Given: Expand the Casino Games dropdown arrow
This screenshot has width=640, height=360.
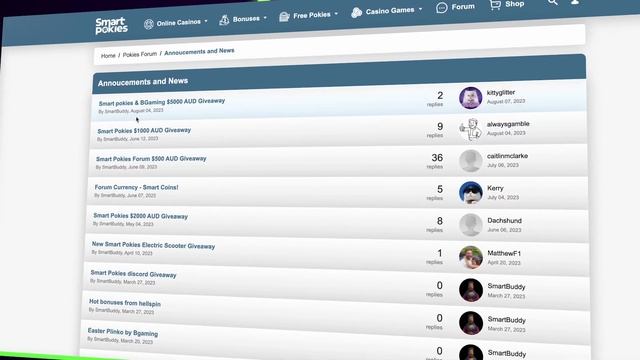Looking at the screenshot, I should pyautogui.click(x=420, y=9).
